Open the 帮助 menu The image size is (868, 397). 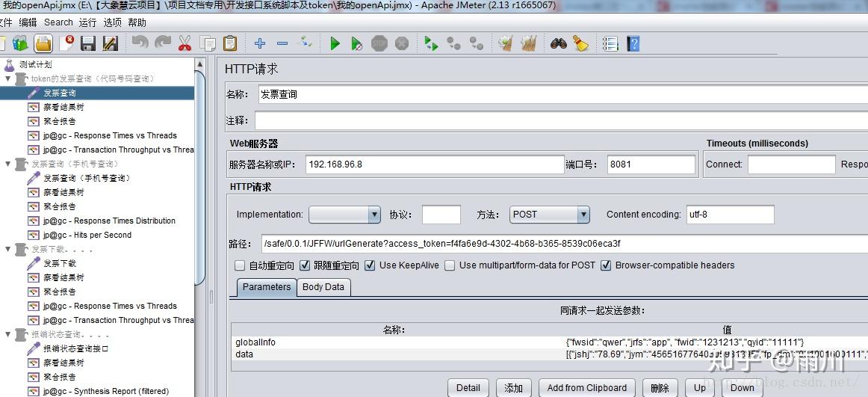click(x=137, y=22)
